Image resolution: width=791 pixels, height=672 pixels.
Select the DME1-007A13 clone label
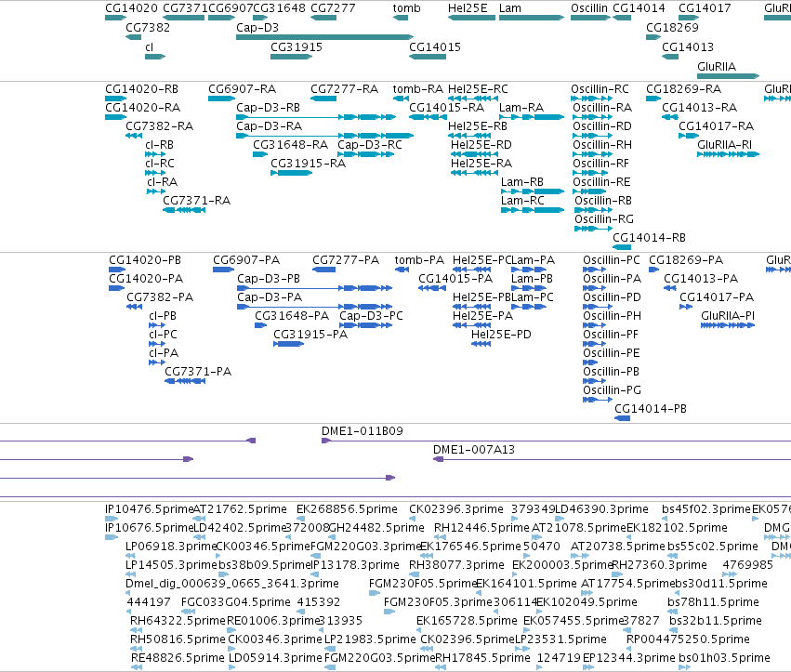pyautogui.click(x=474, y=450)
